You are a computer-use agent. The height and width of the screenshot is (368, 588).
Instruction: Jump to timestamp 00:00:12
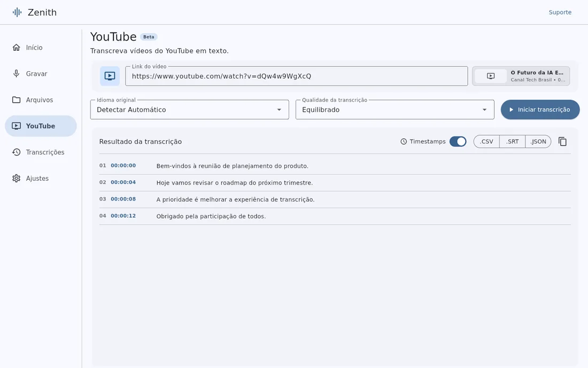point(123,216)
